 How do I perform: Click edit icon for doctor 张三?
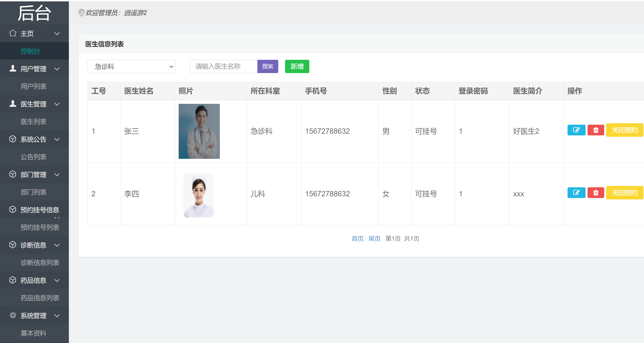pyautogui.click(x=576, y=130)
